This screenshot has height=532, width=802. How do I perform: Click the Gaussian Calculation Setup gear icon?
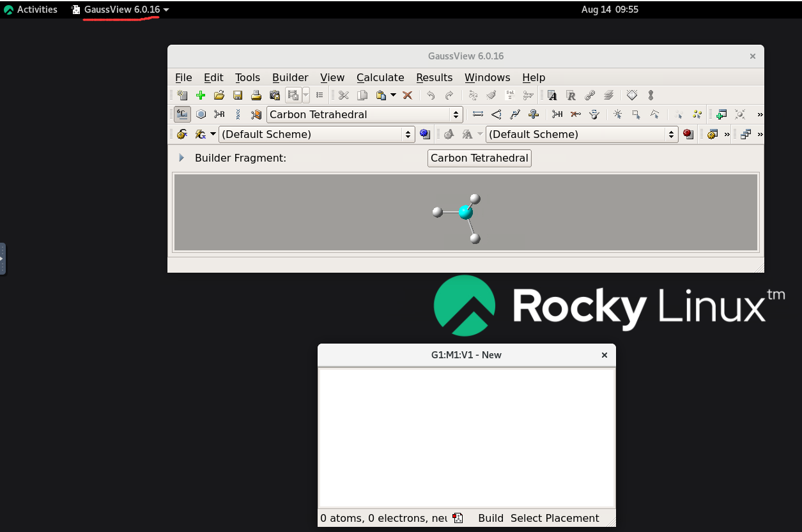tap(182, 134)
